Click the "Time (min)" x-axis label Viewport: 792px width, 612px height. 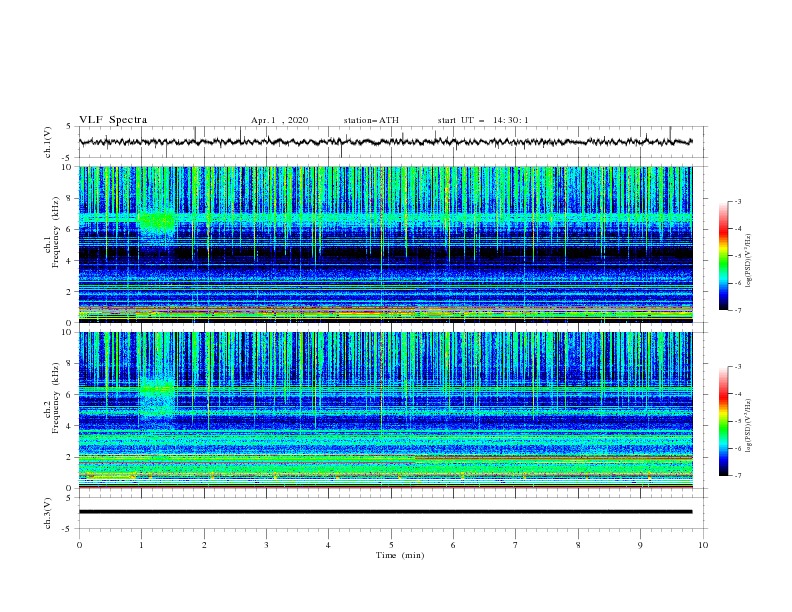400,555
